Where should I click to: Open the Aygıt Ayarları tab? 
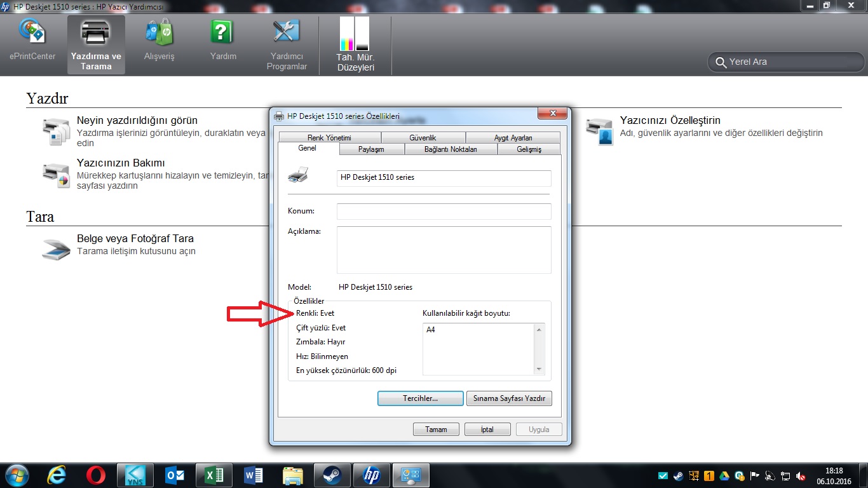click(513, 137)
